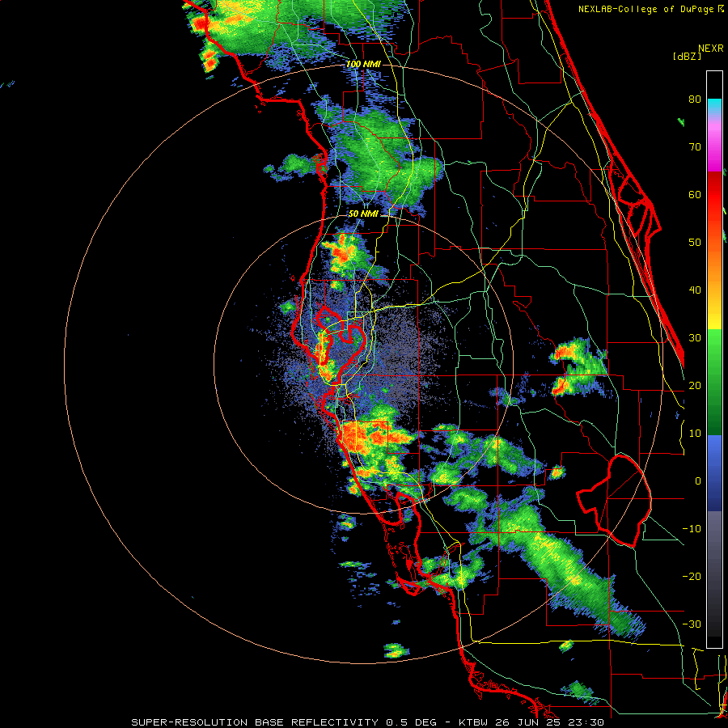
Task: Select the 10 value on dBZ scale
Action: 695,434
